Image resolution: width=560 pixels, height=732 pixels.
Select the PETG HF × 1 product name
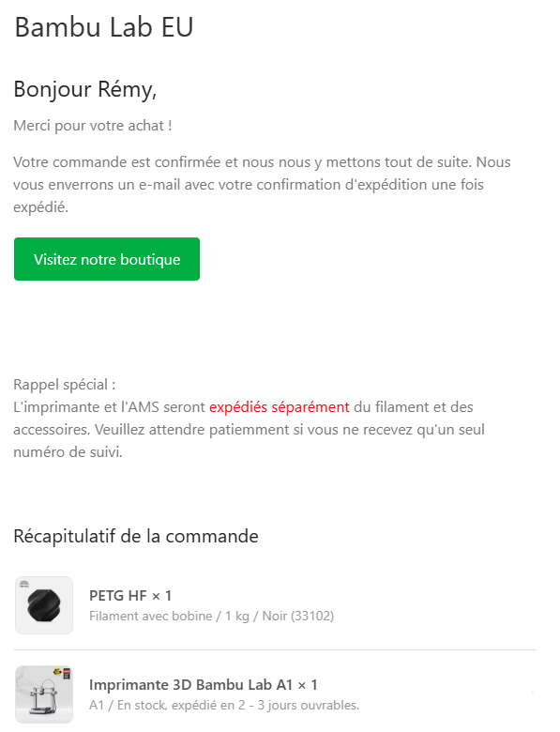point(130,596)
